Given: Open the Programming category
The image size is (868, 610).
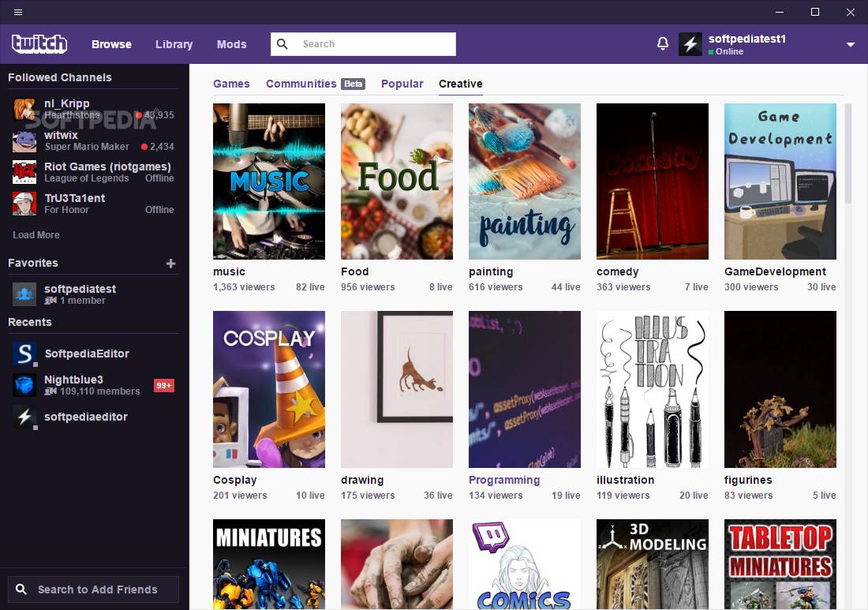Looking at the screenshot, I should click(503, 480).
